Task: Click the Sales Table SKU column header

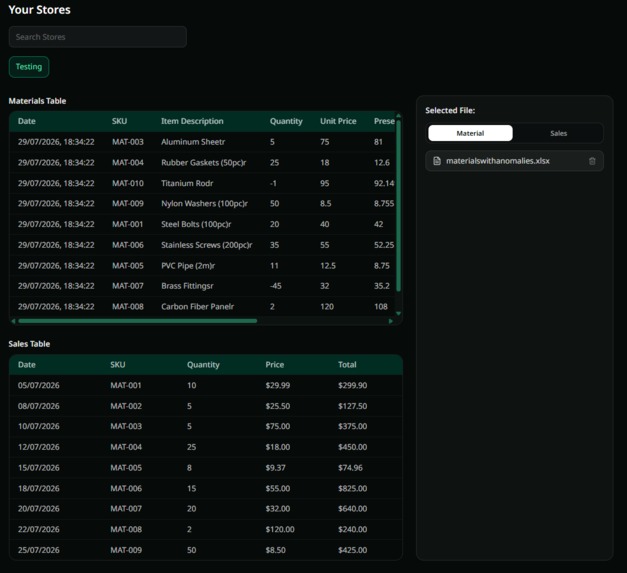Action: (118, 365)
